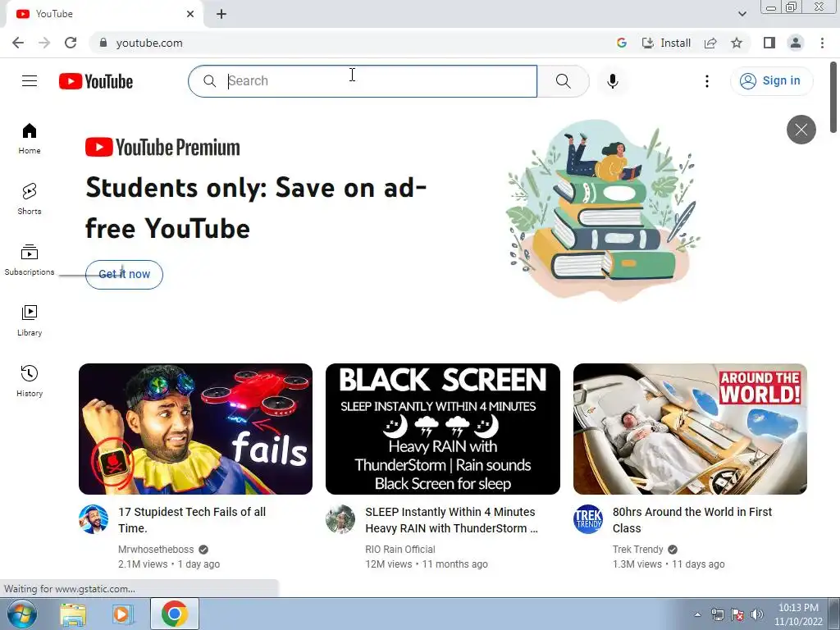Click the Search input field
Screen dimensions: 840x630
363,81
